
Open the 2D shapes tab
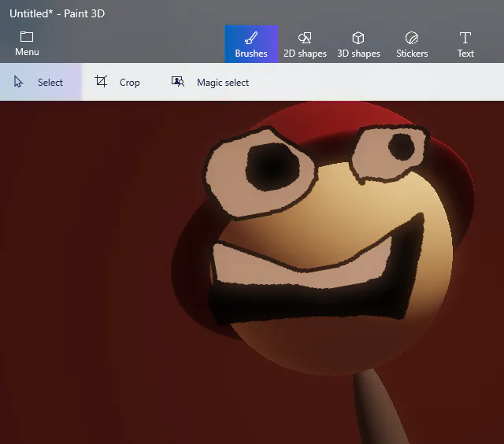click(305, 44)
